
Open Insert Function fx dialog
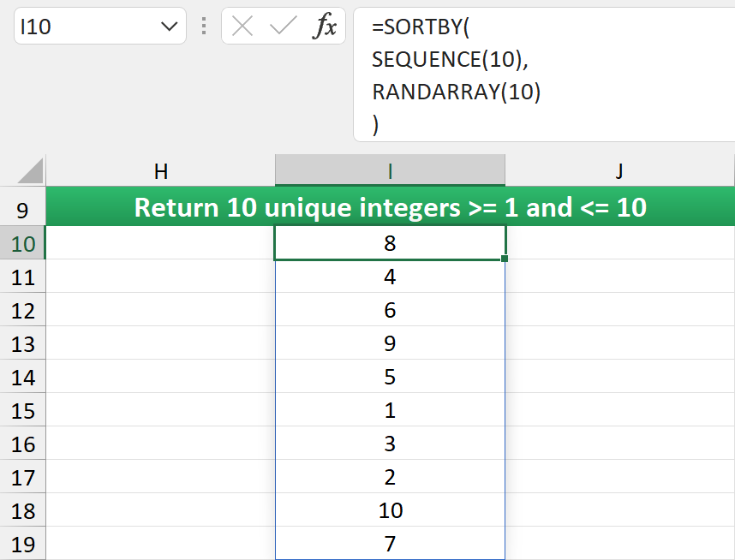point(325,27)
